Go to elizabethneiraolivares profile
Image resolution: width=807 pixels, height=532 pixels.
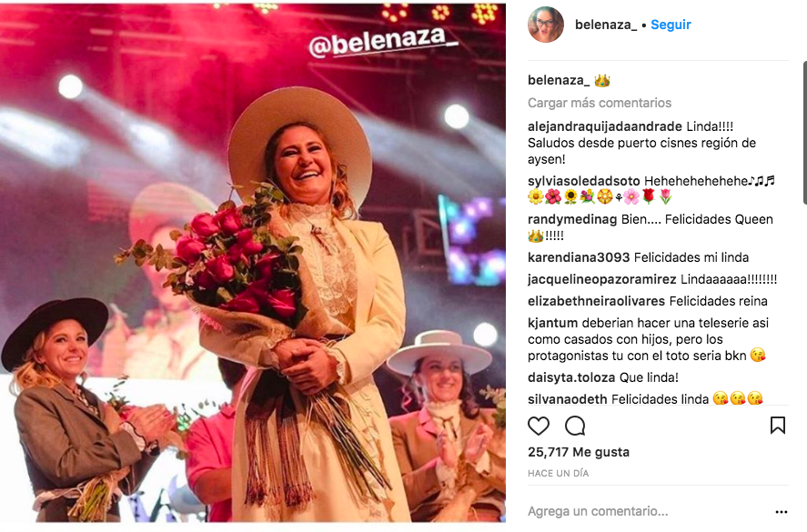(596, 301)
